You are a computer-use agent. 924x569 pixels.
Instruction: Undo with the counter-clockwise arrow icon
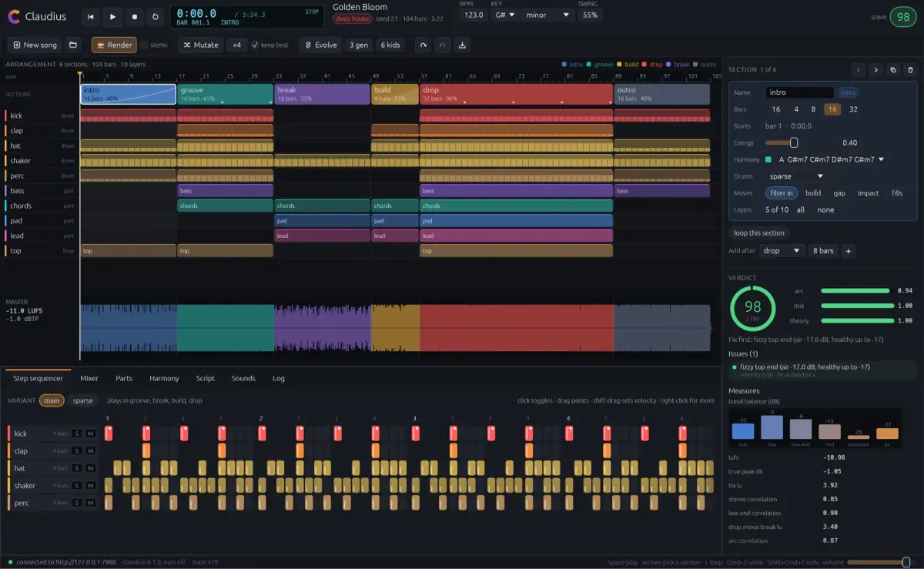point(442,45)
